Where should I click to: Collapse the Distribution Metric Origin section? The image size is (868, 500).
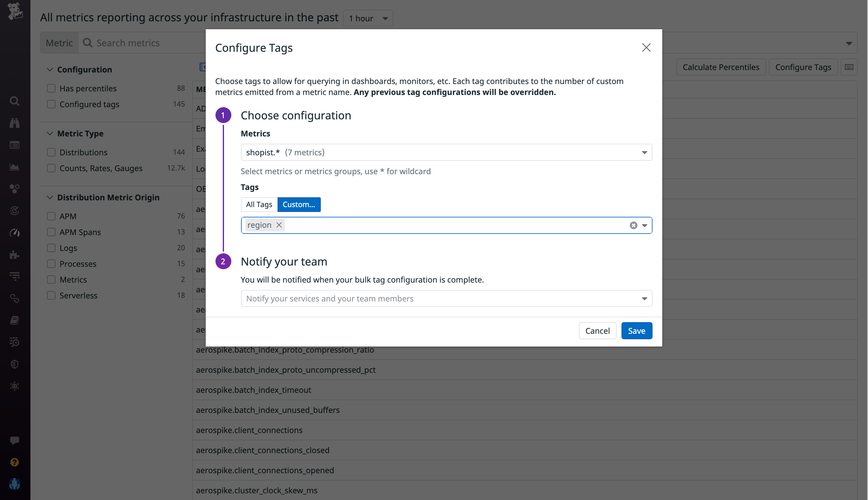click(50, 197)
